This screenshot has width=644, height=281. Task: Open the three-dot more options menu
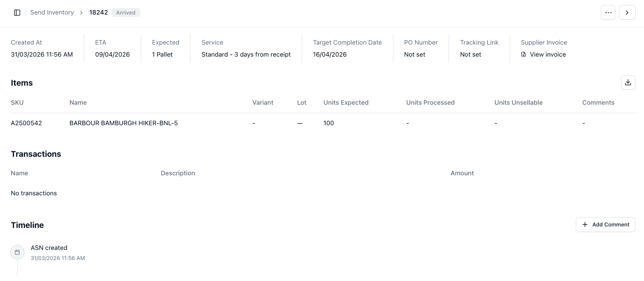tap(608, 13)
